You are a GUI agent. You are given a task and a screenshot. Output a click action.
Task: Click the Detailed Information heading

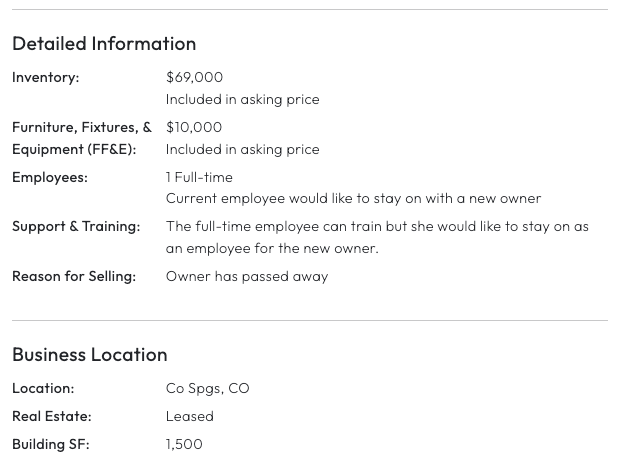104,44
